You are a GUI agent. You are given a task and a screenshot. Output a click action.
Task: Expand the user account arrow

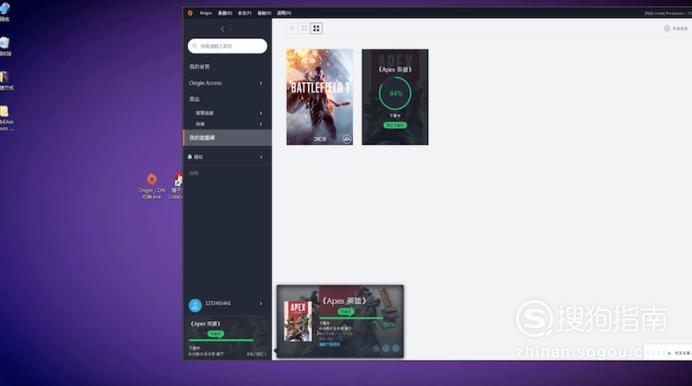click(x=261, y=304)
